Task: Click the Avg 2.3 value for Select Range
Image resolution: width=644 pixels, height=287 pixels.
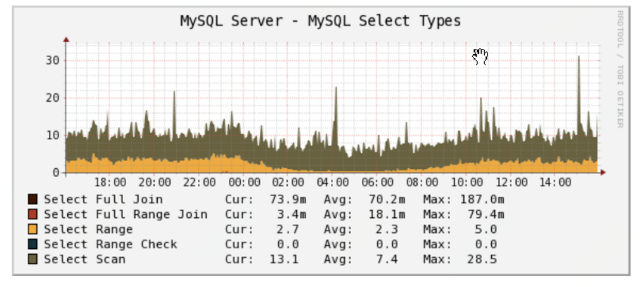Action: [387, 229]
